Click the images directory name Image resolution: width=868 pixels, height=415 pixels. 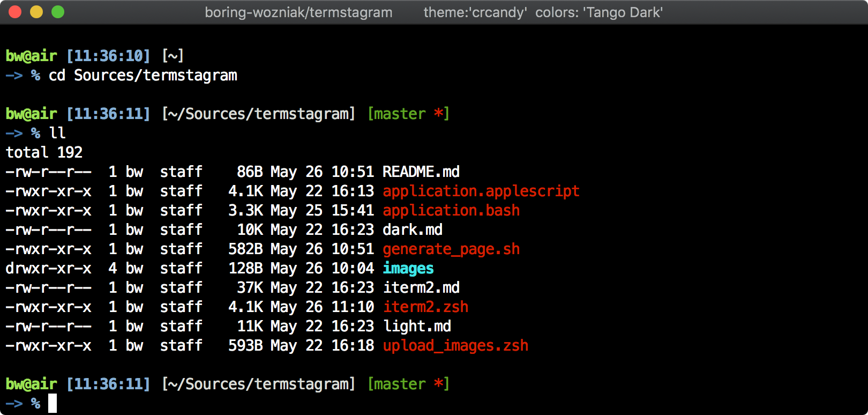pos(408,268)
